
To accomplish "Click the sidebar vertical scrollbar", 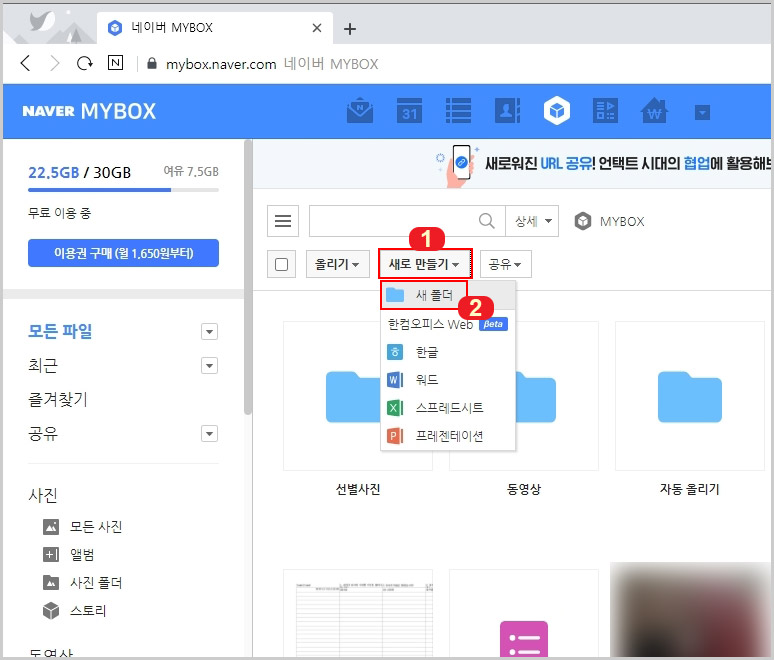I will tap(248, 278).
